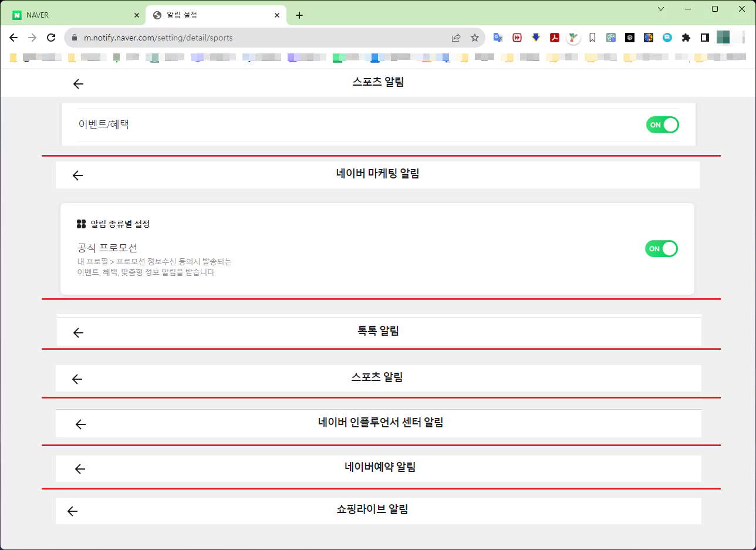756x550 pixels.
Task: Close the NAVER tab
Action: [137, 15]
